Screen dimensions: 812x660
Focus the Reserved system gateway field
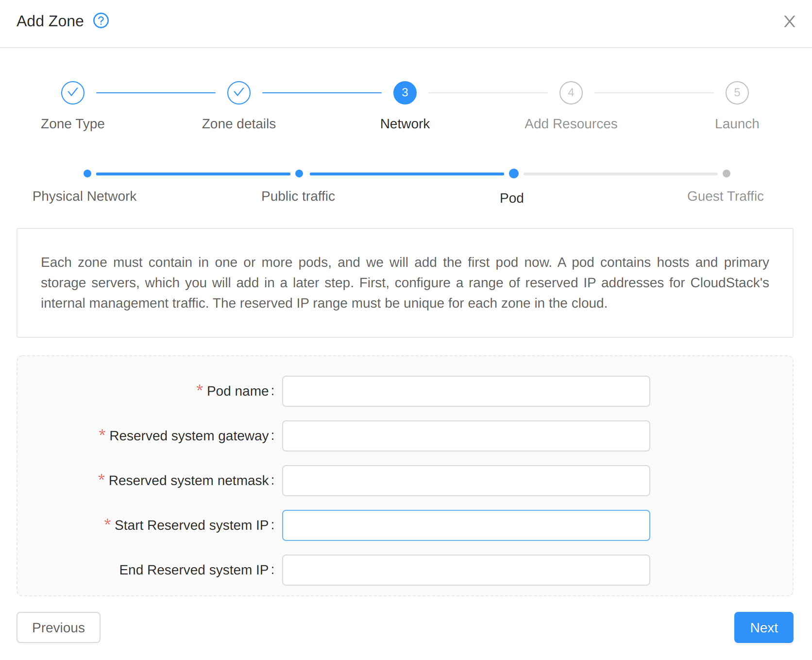coord(466,436)
